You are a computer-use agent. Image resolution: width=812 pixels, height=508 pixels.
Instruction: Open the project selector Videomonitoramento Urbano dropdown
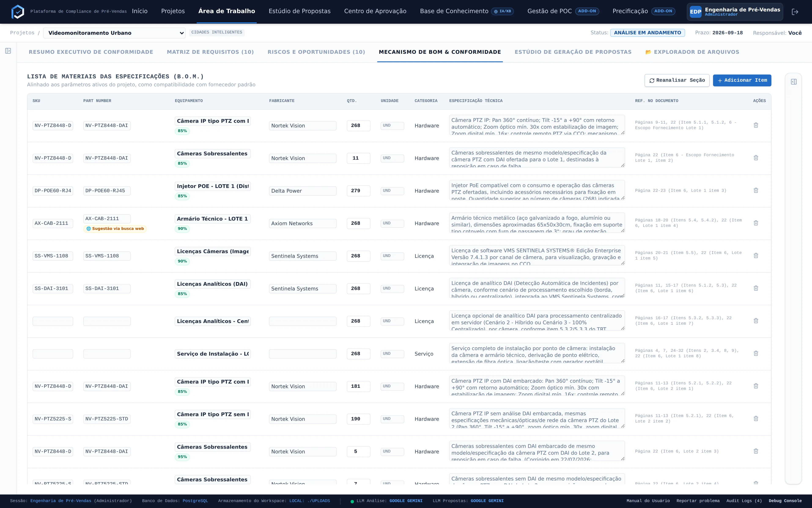point(114,33)
